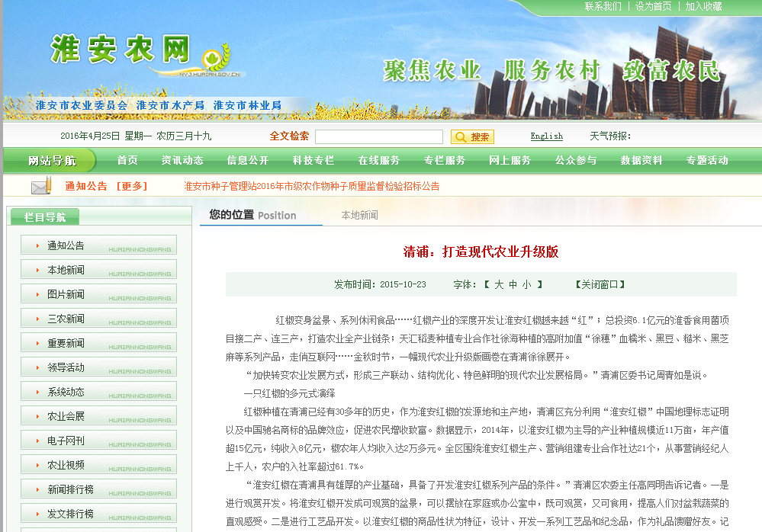Click arrow icon beside 农业视频
Image resolution: width=762 pixels, height=532 pixels.
[37, 465]
